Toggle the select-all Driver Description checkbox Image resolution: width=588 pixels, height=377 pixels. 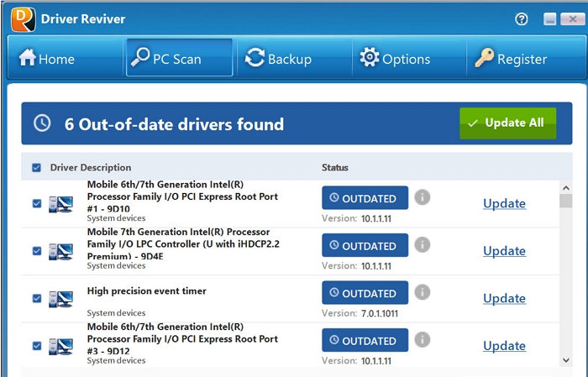36,168
